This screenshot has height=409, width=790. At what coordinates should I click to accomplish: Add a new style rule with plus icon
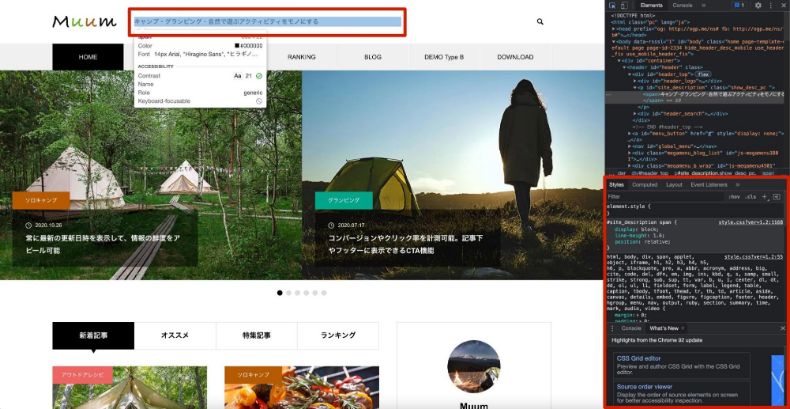coord(764,196)
